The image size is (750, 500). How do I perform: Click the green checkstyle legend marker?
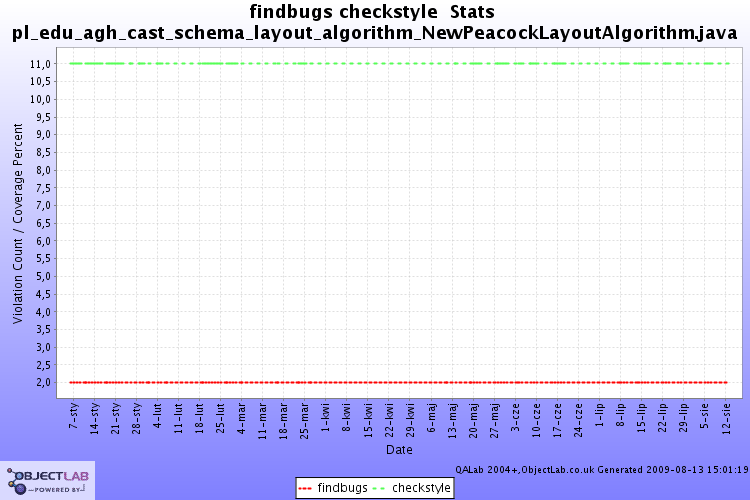coord(379,489)
